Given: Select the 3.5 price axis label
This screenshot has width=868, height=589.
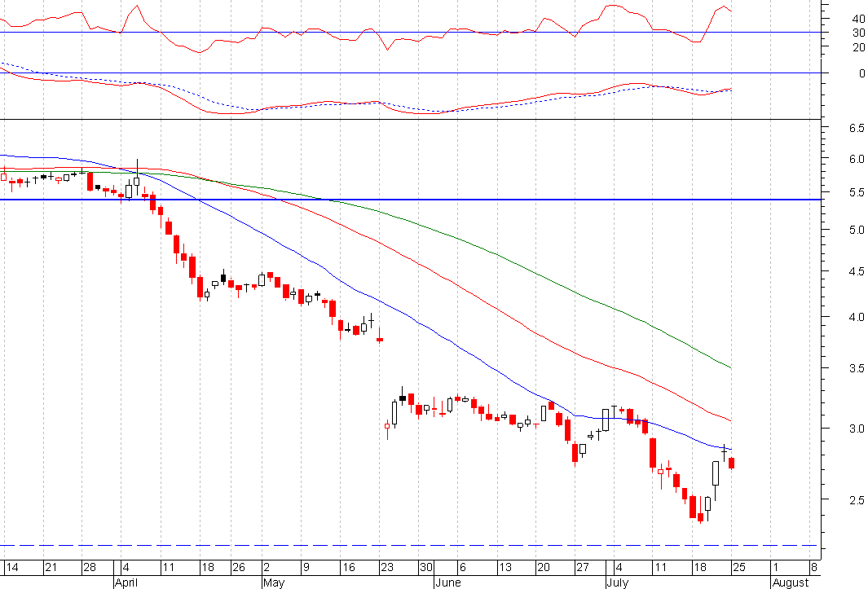Looking at the screenshot, I should click(x=857, y=369).
